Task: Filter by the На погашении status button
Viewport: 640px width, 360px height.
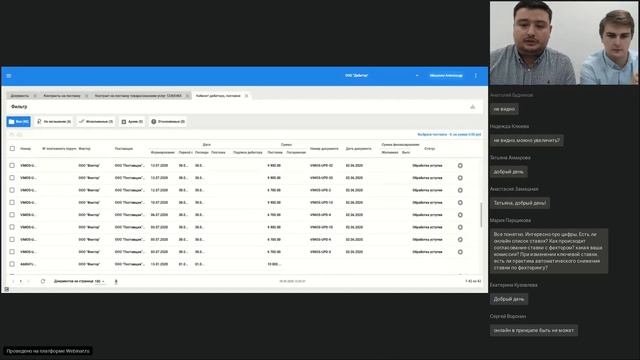Action: pyautogui.click(x=54, y=122)
